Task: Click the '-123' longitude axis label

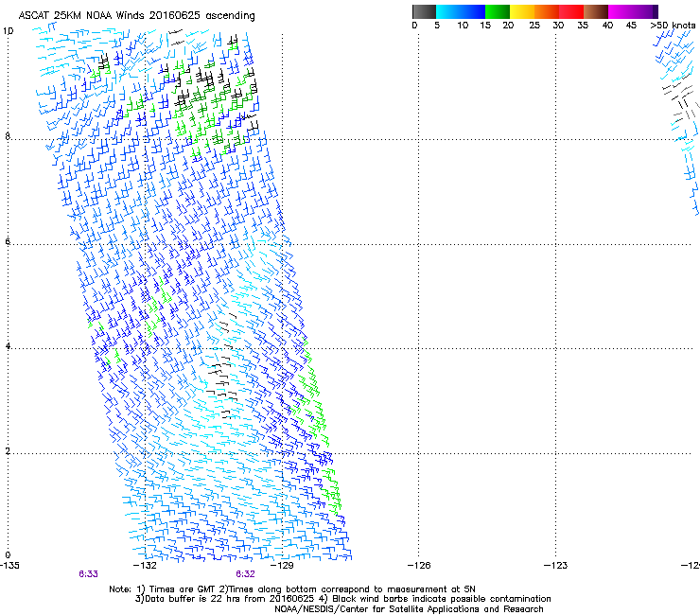Action: coord(555,566)
